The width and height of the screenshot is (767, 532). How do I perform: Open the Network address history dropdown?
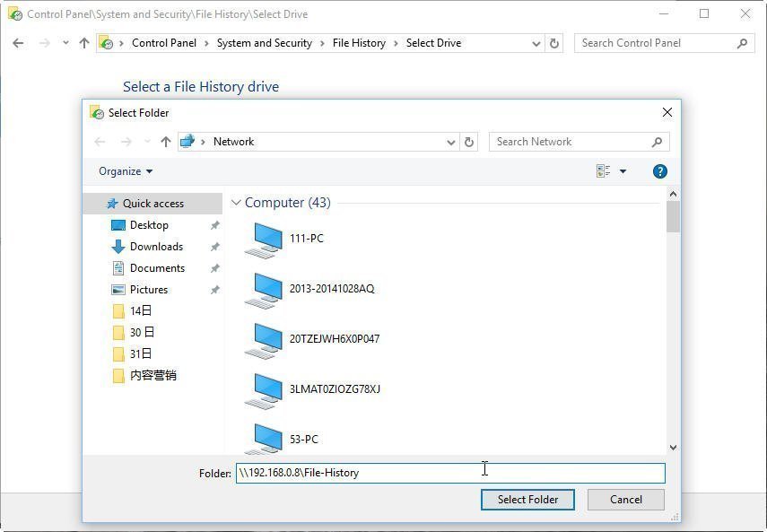click(451, 142)
